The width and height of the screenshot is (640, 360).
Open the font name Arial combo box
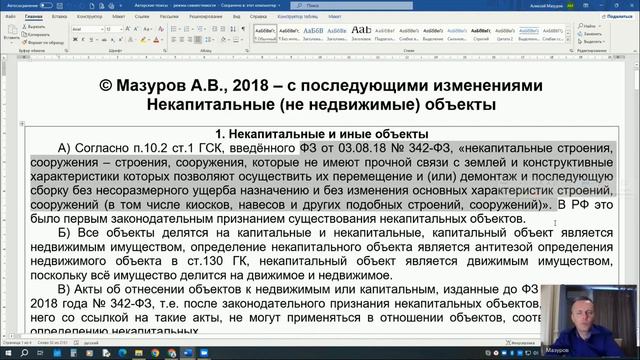click(x=87, y=29)
